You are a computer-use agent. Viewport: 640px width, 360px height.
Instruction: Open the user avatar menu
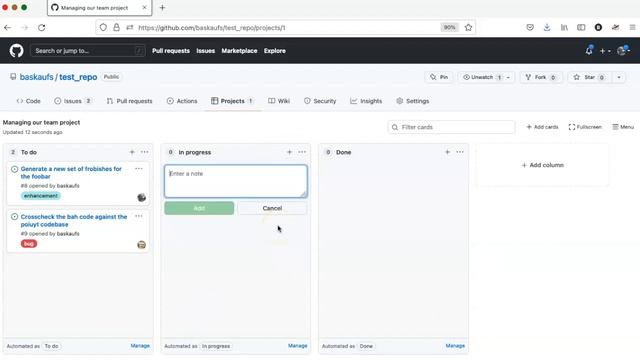click(x=623, y=51)
